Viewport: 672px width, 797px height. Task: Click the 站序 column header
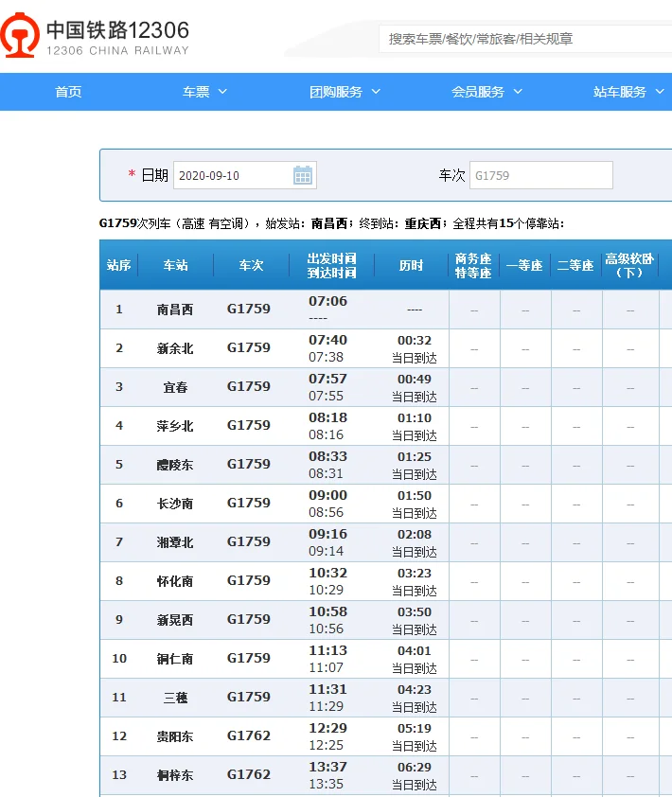(x=118, y=265)
